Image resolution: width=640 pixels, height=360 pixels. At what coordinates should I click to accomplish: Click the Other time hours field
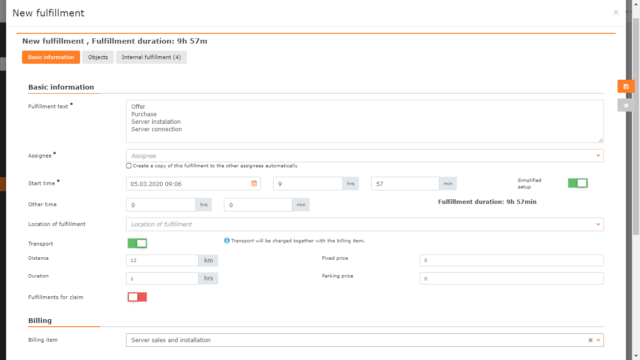click(161, 205)
